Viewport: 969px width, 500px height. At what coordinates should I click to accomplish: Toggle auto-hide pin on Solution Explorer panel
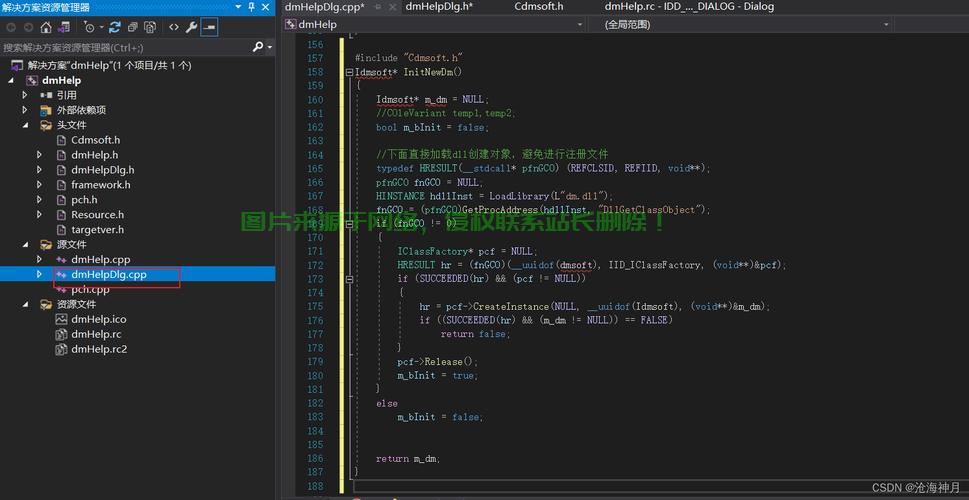(x=251, y=7)
